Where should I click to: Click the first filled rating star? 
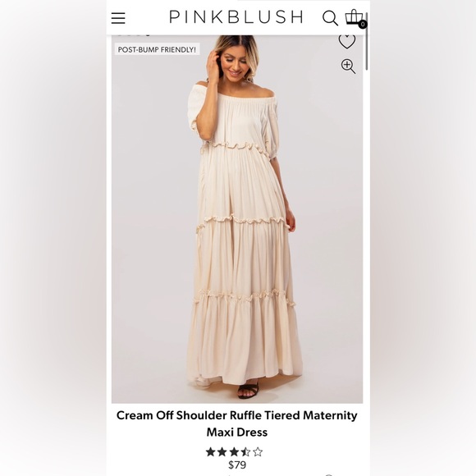[210, 452]
